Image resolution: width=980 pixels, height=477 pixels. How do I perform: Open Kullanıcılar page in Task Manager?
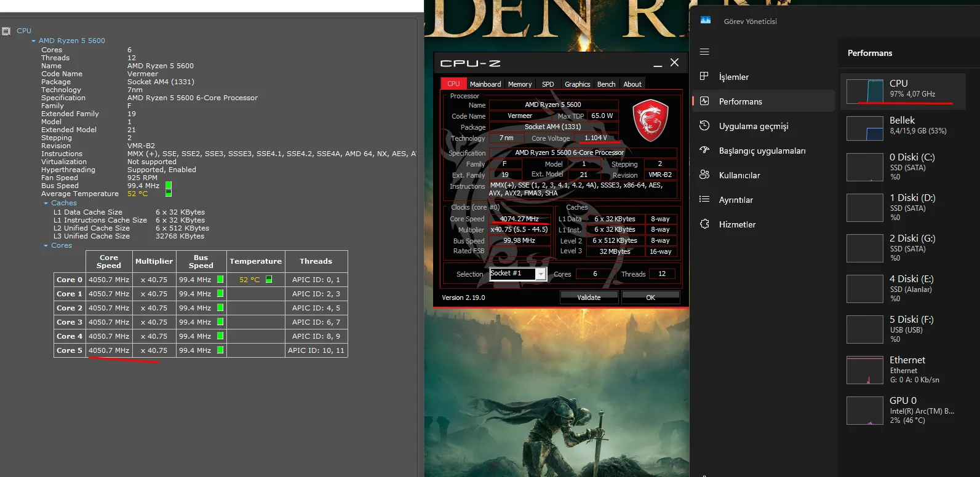(763, 175)
